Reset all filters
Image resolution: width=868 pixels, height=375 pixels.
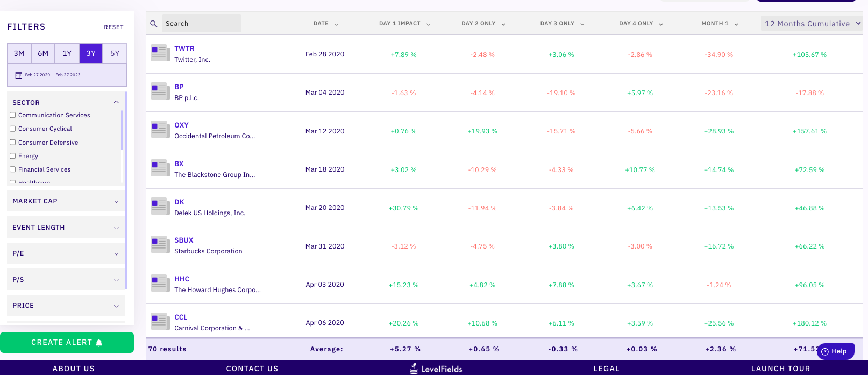[113, 27]
